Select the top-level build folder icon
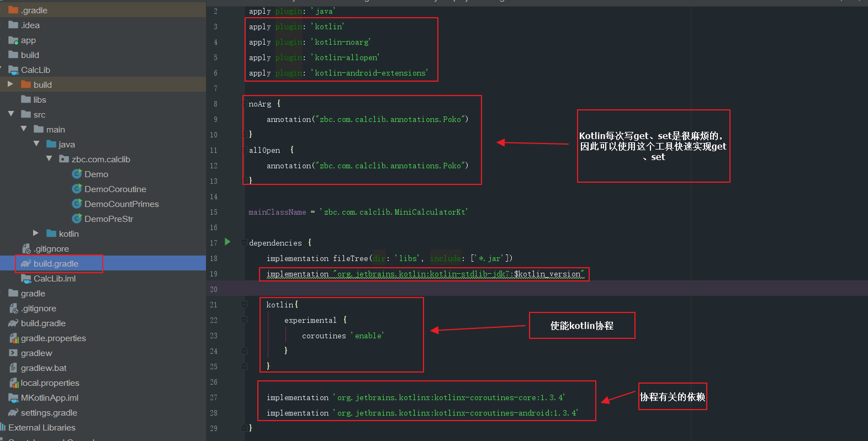The width and height of the screenshot is (868, 441). tap(13, 55)
